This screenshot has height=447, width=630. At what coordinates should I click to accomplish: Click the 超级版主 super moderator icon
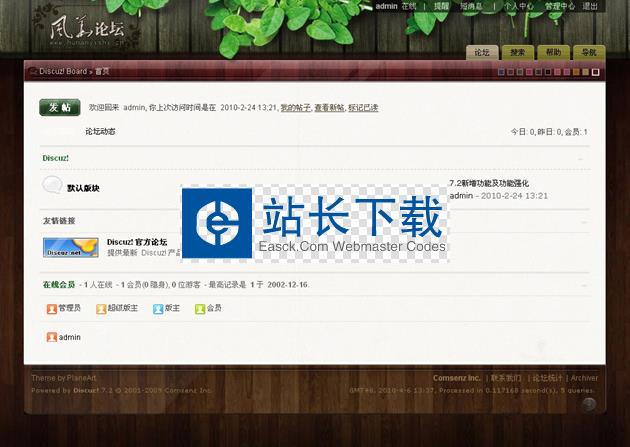coord(101,309)
